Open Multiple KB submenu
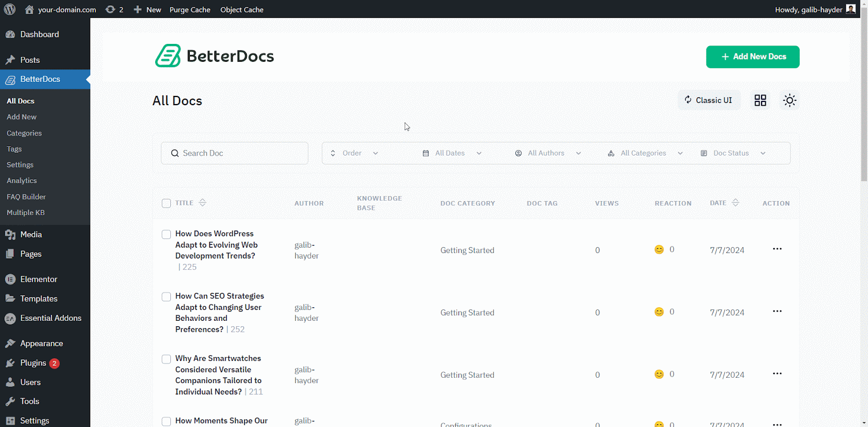This screenshot has width=868, height=427. pos(25,213)
